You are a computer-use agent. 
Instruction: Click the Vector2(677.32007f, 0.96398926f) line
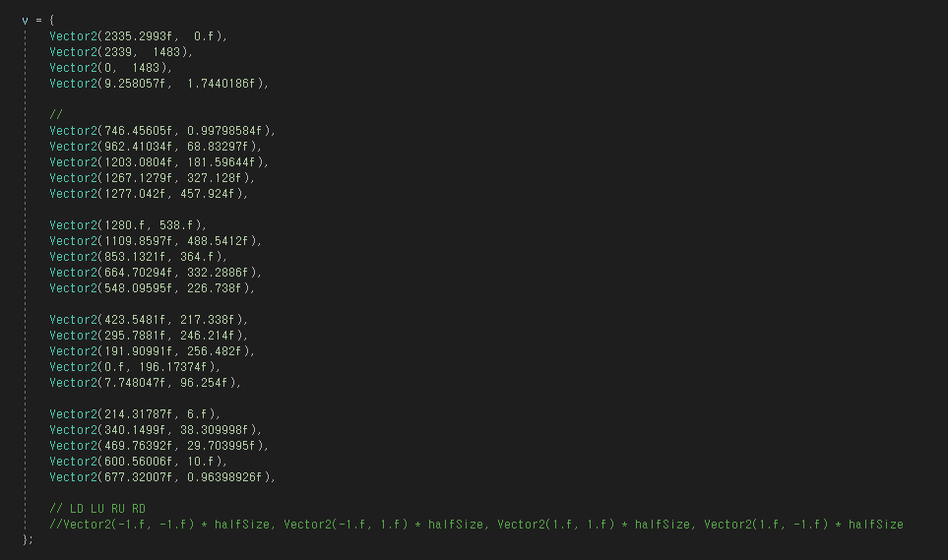click(163, 477)
